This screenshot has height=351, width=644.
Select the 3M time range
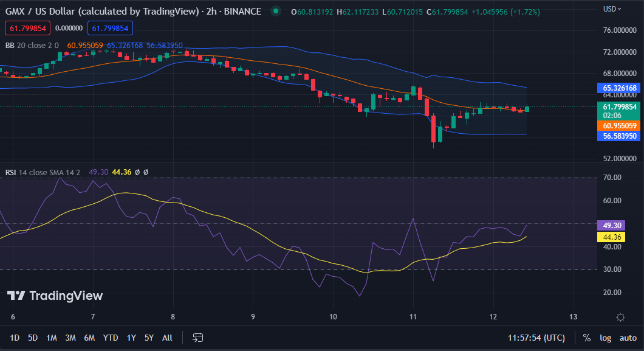(x=70, y=338)
